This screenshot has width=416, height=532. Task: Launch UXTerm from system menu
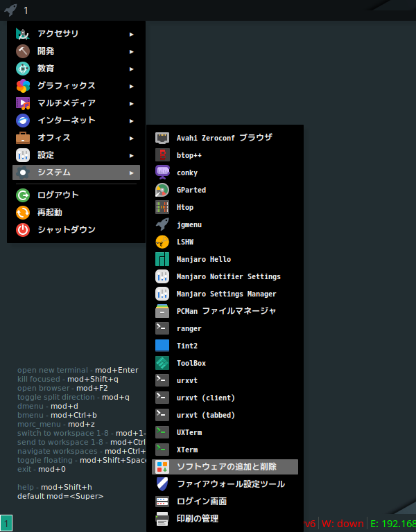(225, 432)
